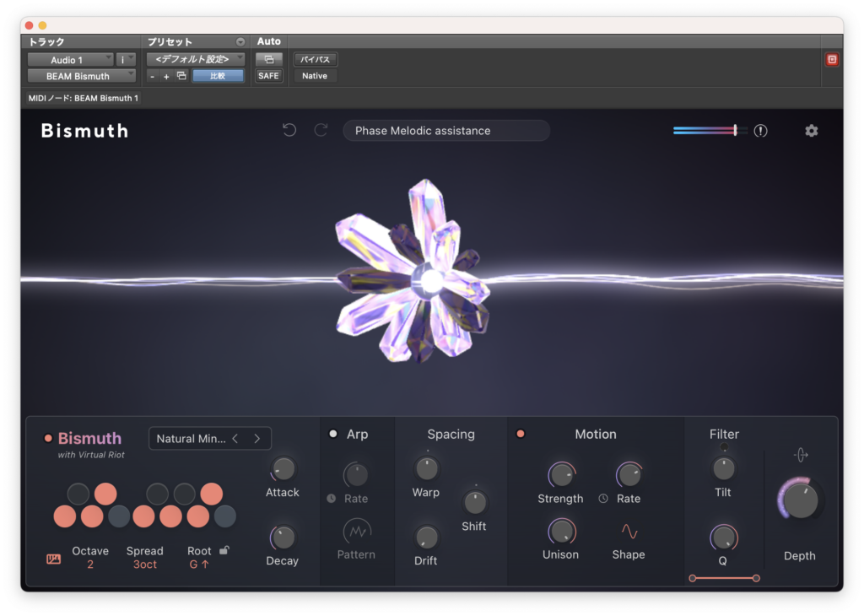Open the Audio 1 track dropdown

[70, 60]
